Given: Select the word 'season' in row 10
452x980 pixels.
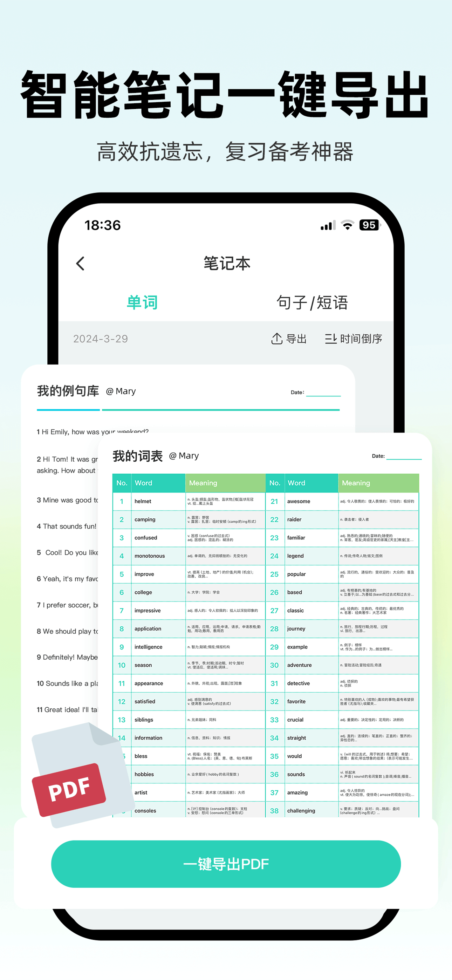Looking at the screenshot, I should (x=143, y=665).
